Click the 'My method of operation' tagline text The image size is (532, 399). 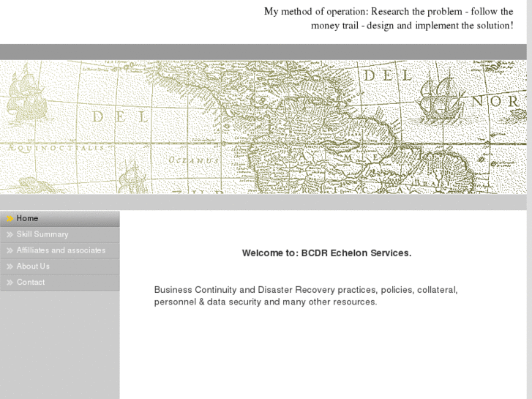[x=389, y=18]
